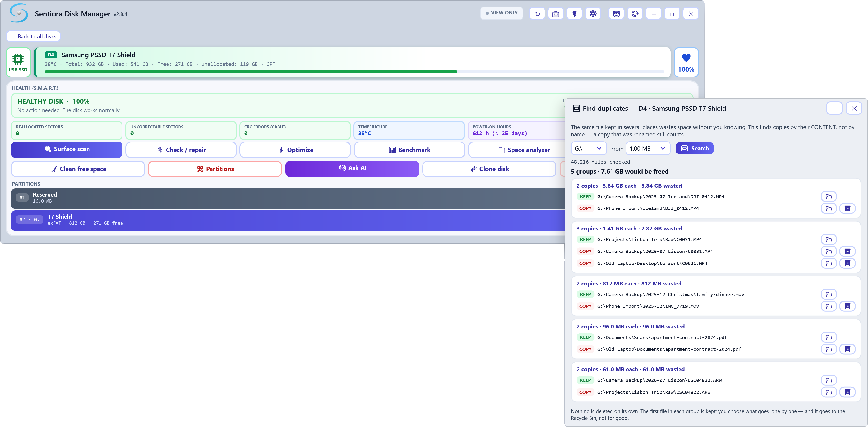Open the 1.00 MB minimum size dropdown
868x427 pixels.
(648, 149)
